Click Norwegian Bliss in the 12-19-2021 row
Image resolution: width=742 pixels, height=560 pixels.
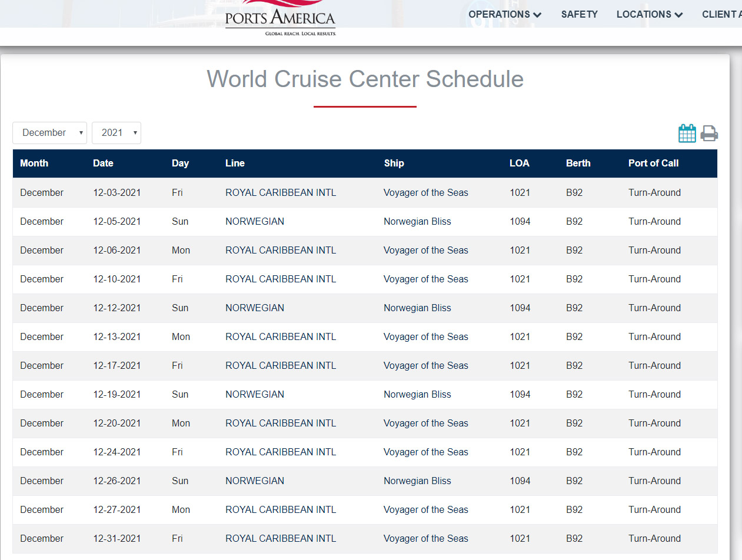point(417,394)
